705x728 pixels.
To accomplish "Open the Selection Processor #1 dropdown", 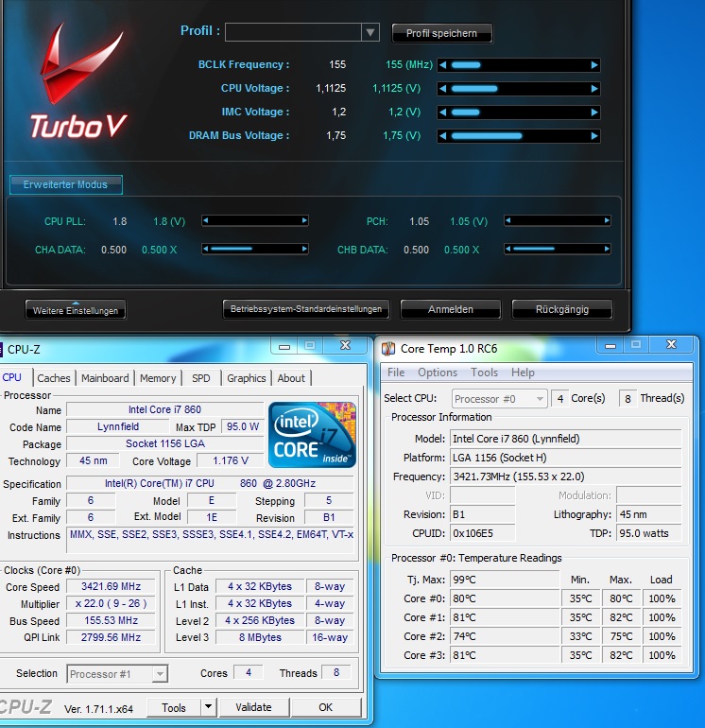I will click(x=117, y=674).
